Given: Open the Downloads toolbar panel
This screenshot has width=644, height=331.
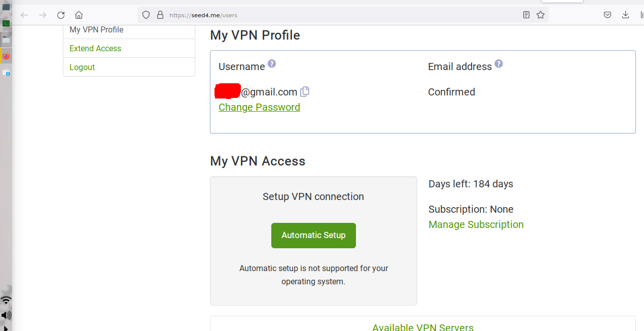Looking at the screenshot, I should click(626, 15).
